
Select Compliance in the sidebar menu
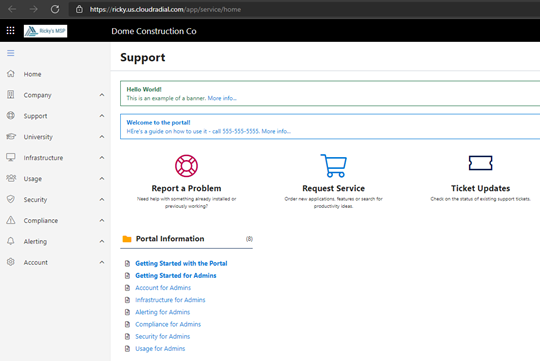click(x=41, y=220)
